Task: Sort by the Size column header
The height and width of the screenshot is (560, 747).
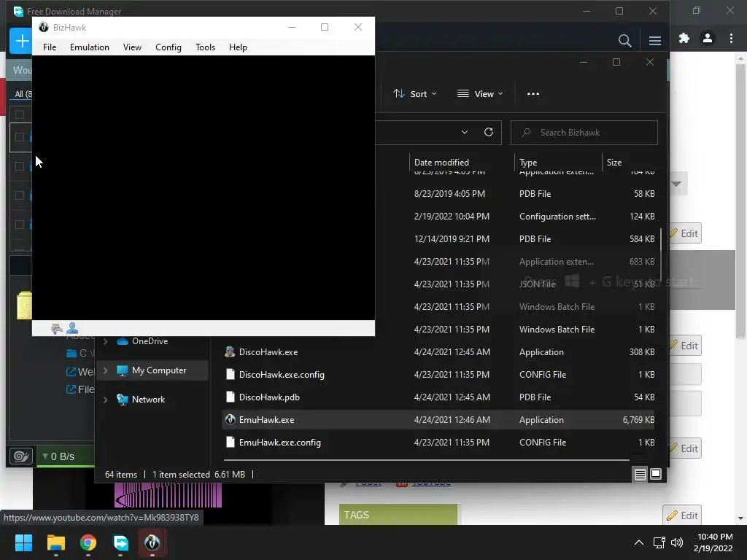Action: point(614,163)
